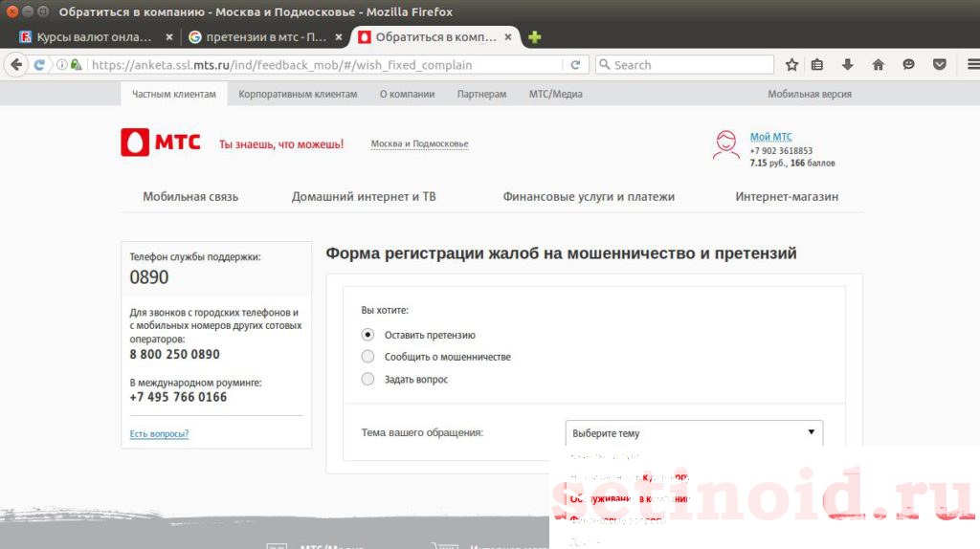The width and height of the screenshot is (980, 549).
Task: Open 'Домашний интернет и ТВ' navigation item
Action: click(x=363, y=196)
